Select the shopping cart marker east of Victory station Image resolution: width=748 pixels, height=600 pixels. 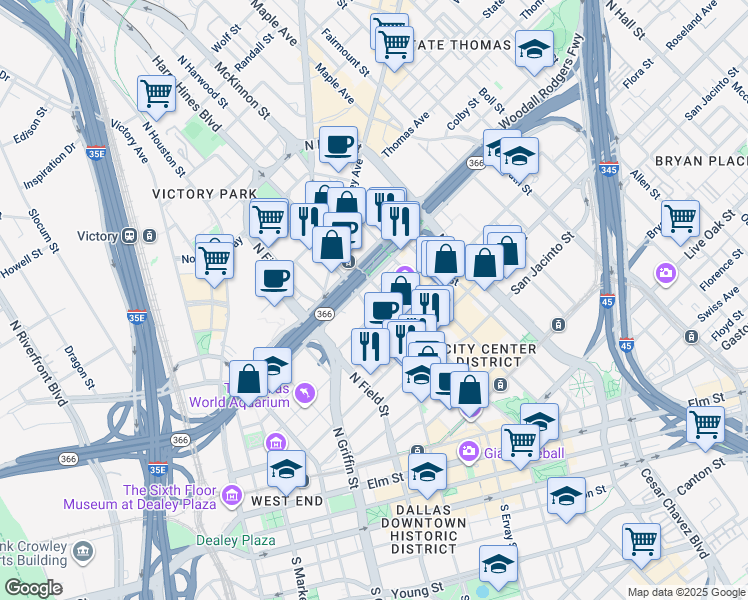click(214, 257)
